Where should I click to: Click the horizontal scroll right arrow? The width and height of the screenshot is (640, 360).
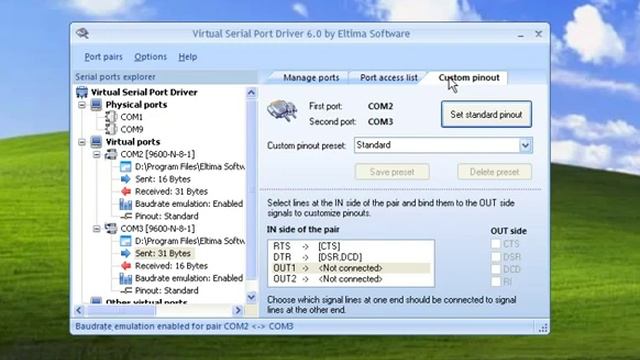point(238,311)
